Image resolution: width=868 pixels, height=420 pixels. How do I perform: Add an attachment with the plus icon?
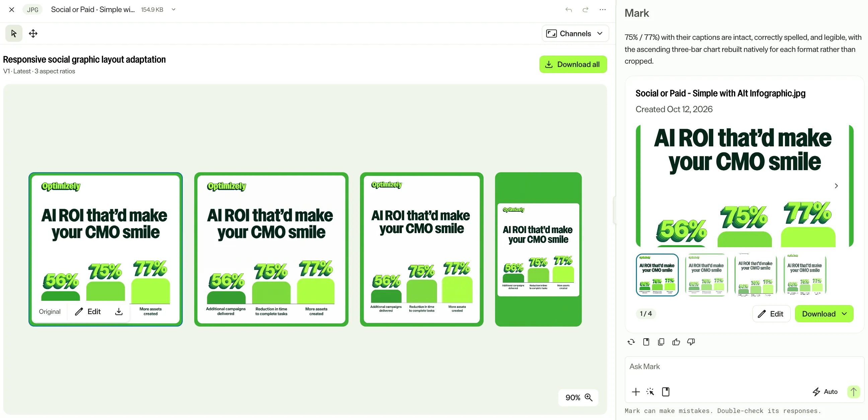(636, 392)
